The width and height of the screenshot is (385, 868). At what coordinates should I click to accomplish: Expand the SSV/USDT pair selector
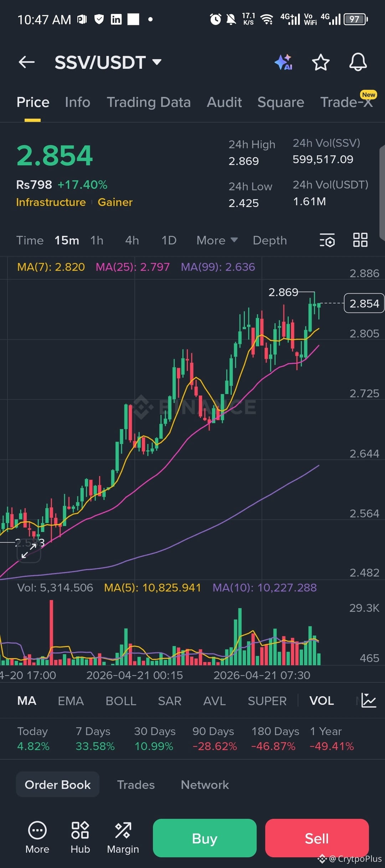[x=108, y=62]
